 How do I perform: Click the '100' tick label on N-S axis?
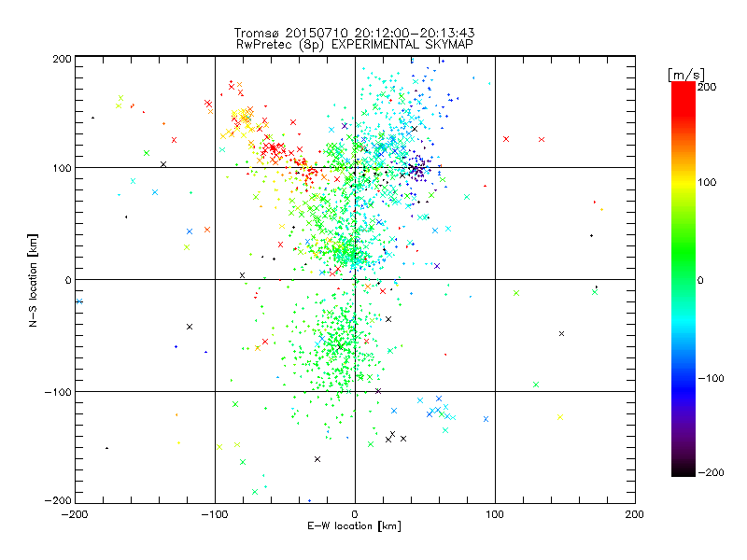tap(62, 168)
